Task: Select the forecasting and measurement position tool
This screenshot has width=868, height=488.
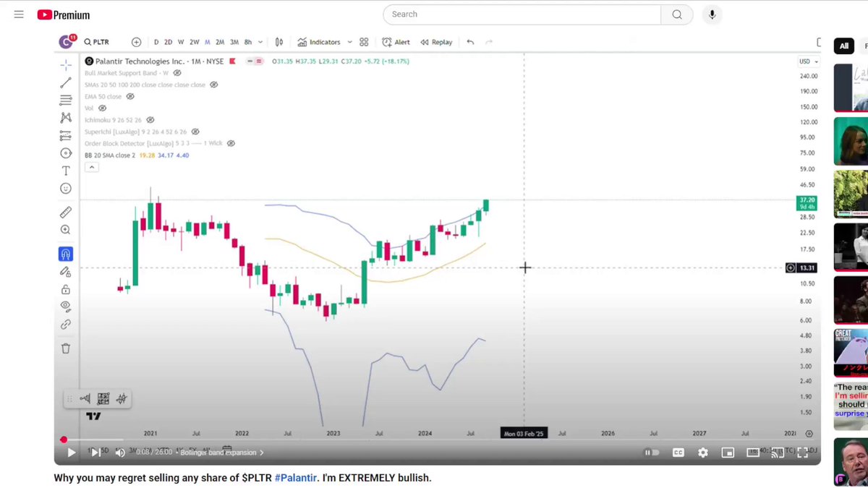Action: (66, 135)
